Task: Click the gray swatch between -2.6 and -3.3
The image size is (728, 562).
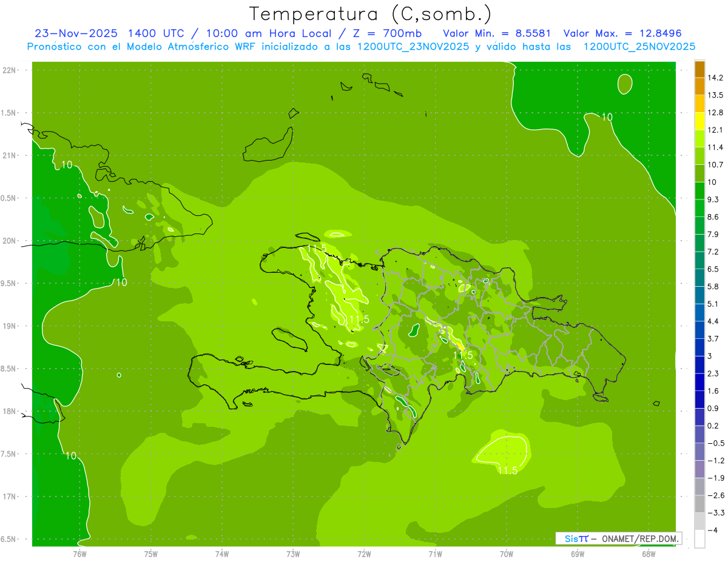Action: (699, 504)
